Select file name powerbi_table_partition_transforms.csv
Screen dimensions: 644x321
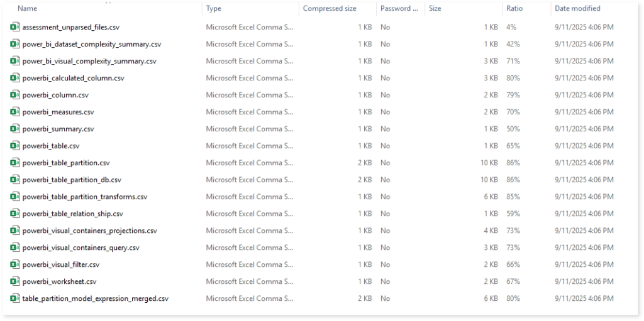(x=85, y=197)
